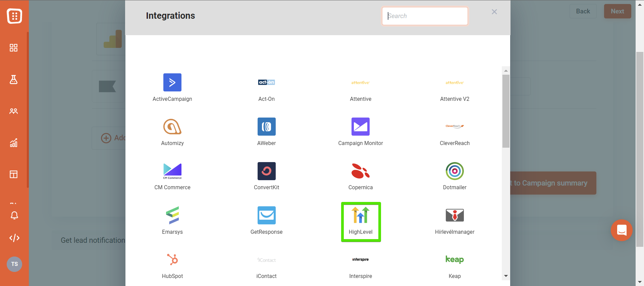644x286 pixels.
Task: Pick the Interspire integration logo
Action: [361, 260]
